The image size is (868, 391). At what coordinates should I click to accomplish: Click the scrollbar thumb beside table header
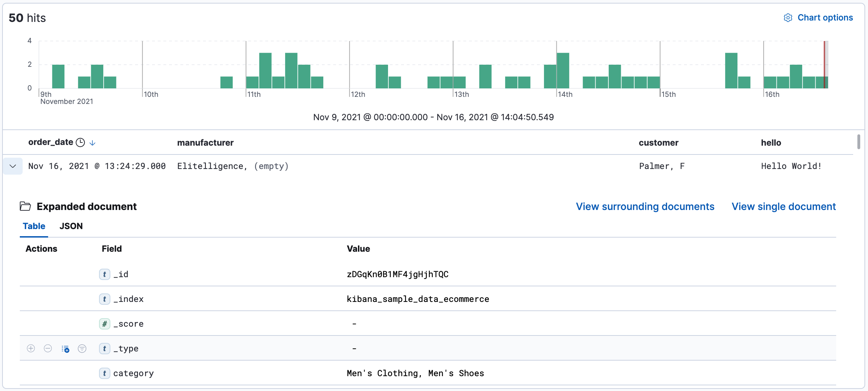click(858, 142)
